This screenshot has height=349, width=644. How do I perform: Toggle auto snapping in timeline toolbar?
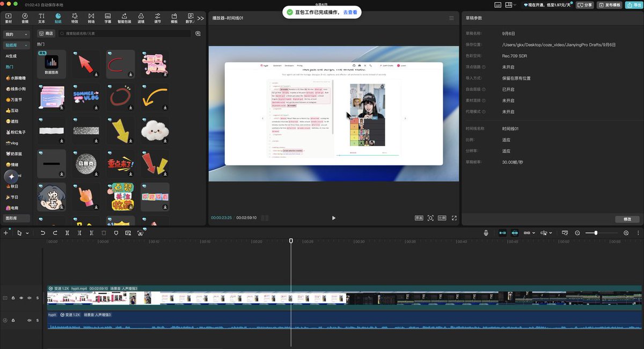(x=515, y=233)
